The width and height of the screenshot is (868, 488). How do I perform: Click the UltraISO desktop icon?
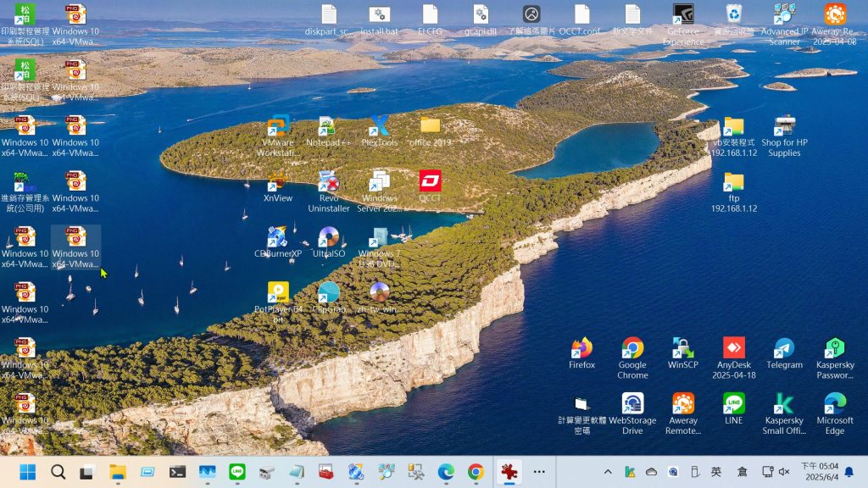pyautogui.click(x=328, y=238)
